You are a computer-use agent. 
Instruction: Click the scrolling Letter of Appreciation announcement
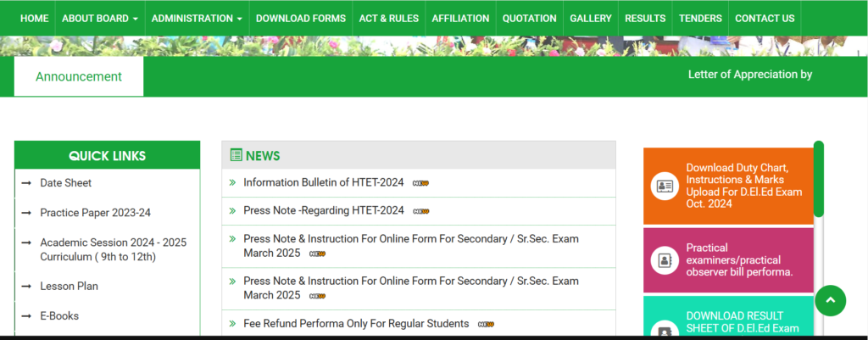[749, 75]
